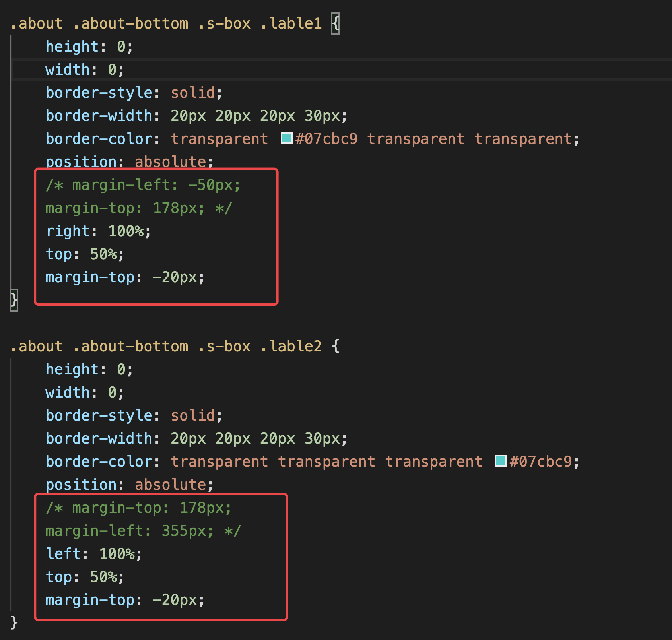672x640 pixels.
Task: Click 'border-width' property in lable2 rule
Action: [x=99, y=438]
